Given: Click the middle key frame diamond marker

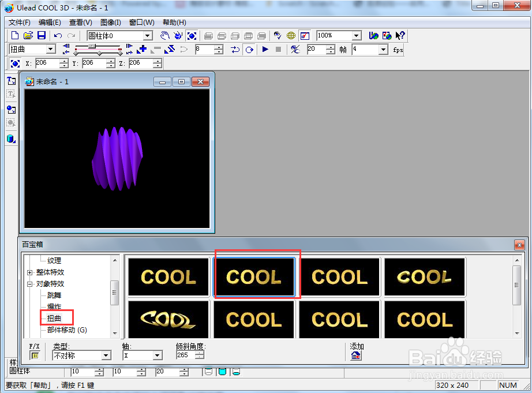Looking at the screenshot, I should 99,54.
